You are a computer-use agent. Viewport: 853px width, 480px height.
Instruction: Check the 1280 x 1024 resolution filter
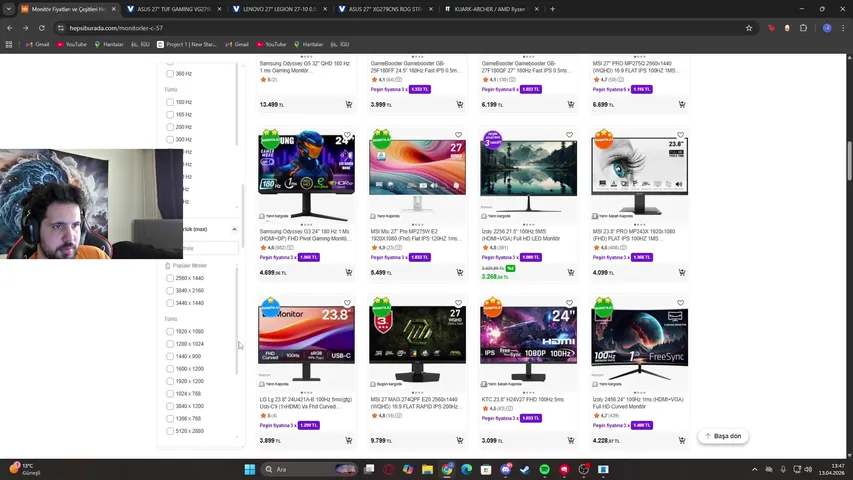(170, 344)
